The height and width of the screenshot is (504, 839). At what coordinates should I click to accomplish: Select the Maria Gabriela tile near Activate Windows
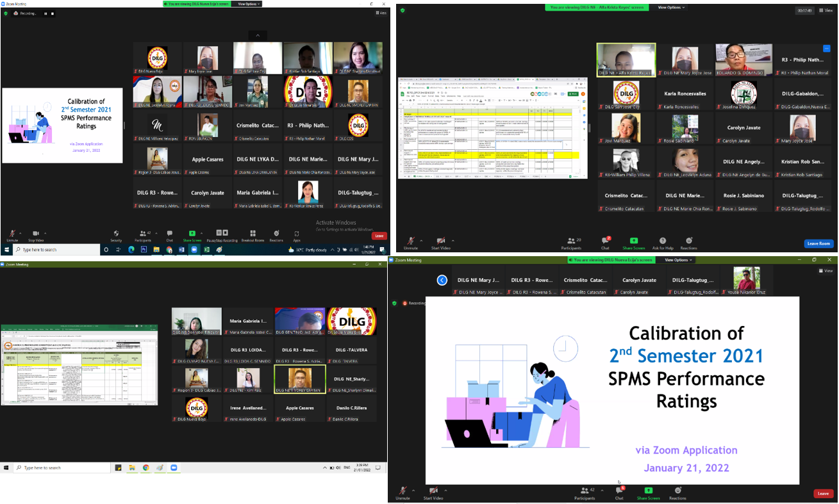point(257,194)
